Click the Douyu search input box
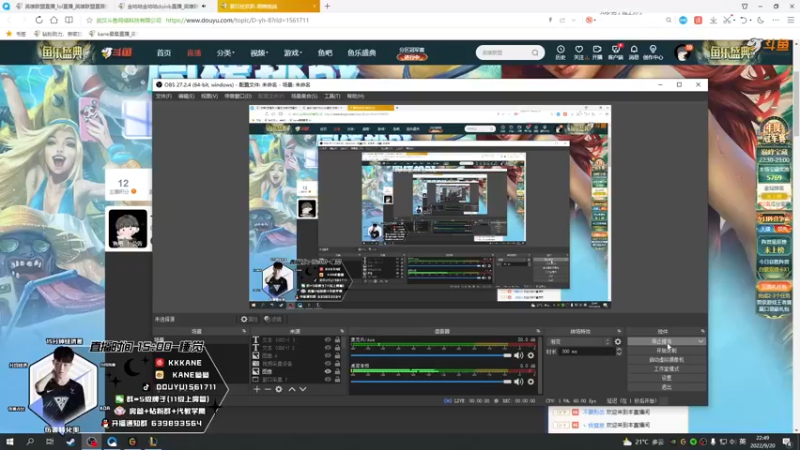Image resolution: width=800 pixels, height=450 pixels. (505, 53)
